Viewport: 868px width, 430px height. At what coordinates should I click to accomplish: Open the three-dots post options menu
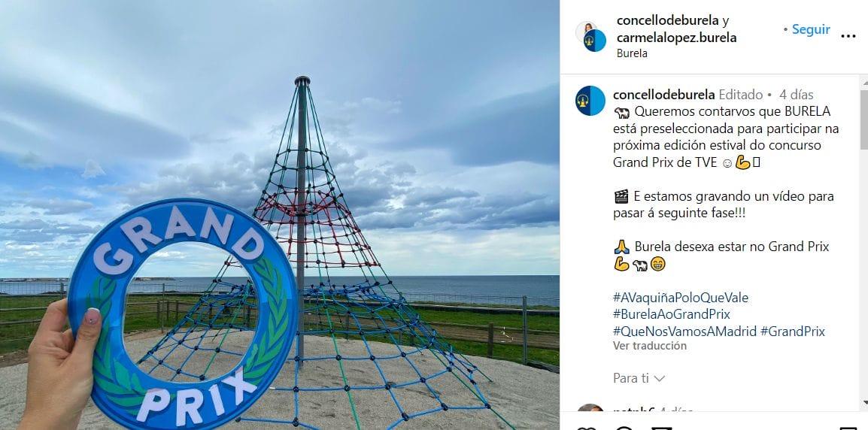click(x=848, y=37)
